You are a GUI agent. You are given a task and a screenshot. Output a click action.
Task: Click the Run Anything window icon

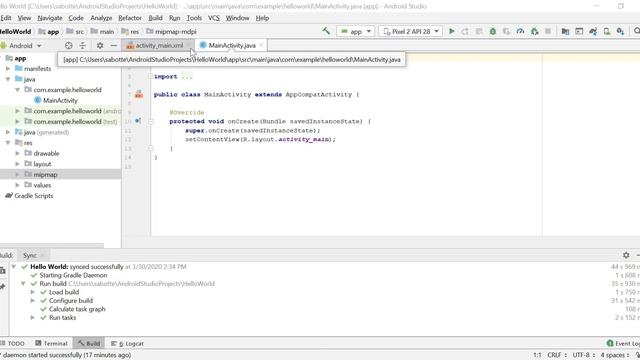pos(579,31)
